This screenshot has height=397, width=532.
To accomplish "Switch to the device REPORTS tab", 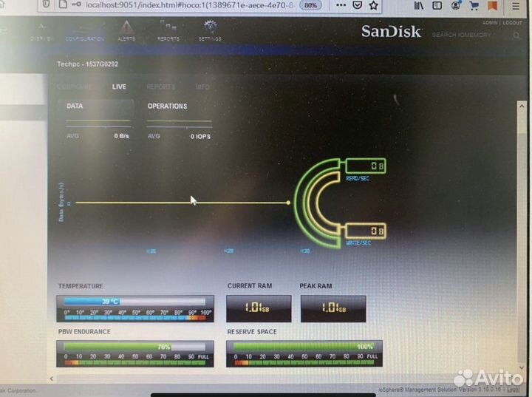I will click(x=161, y=86).
